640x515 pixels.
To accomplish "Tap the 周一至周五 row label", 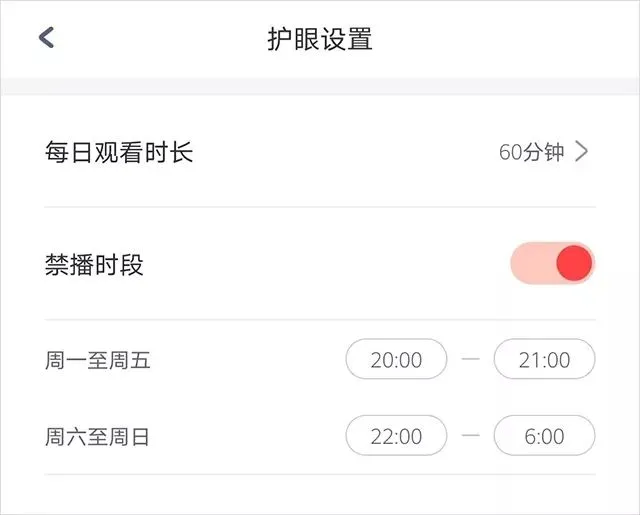I will 97,360.
